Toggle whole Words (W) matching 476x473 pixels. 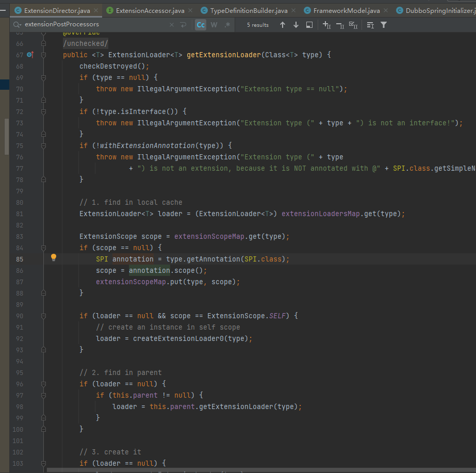(214, 25)
